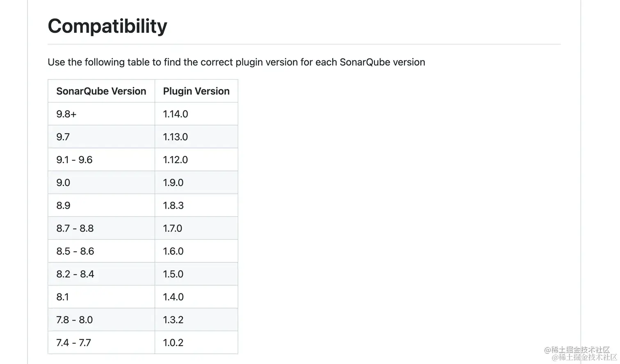Select plugin version 1.4.0

point(196,297)
